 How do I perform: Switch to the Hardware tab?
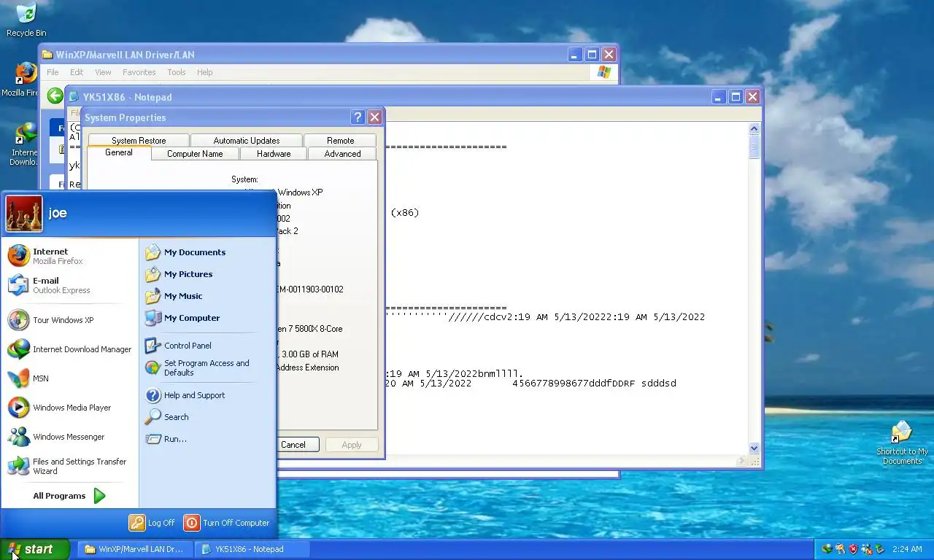coord(274,154)
